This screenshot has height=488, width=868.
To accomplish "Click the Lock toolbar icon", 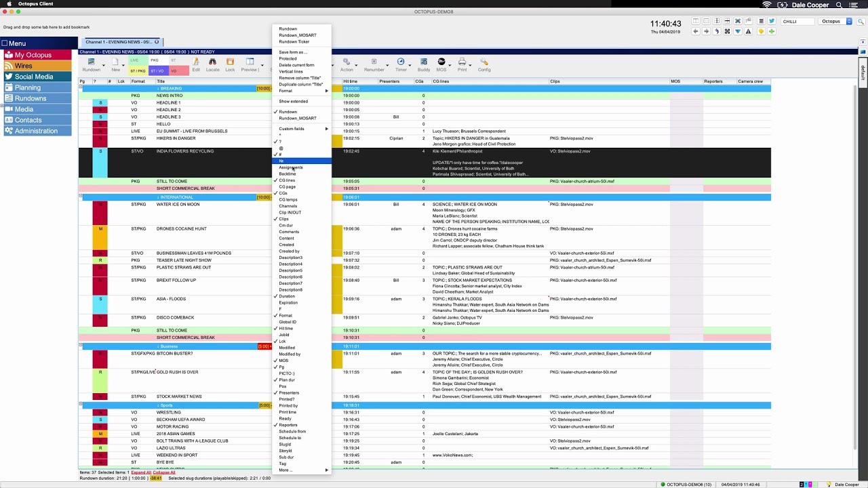I will point(230,64).
